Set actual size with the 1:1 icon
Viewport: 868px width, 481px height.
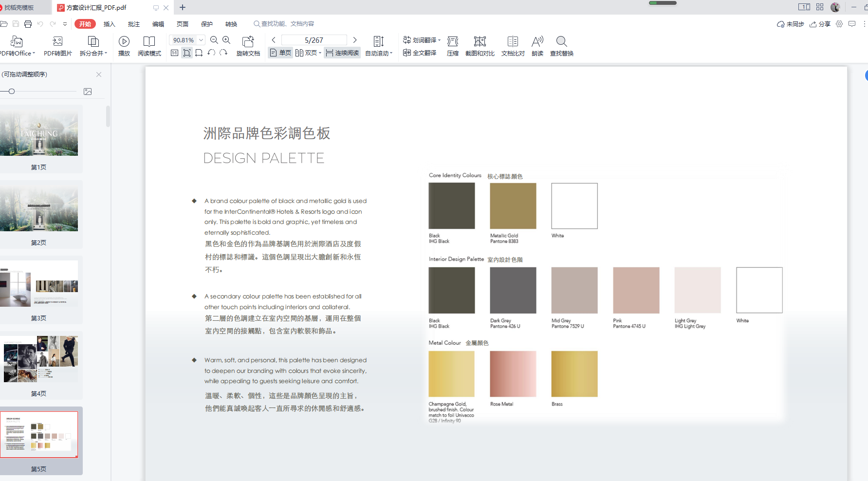174,53
